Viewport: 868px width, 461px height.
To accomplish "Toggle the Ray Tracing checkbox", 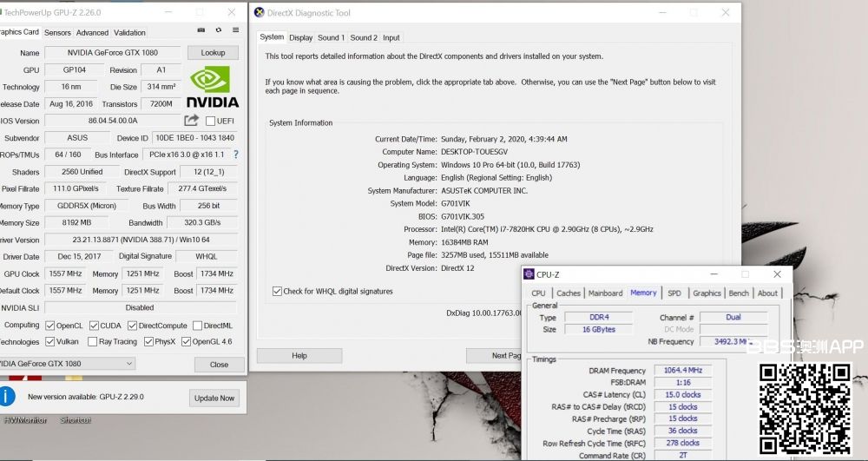I will click(x=93, y=341).
